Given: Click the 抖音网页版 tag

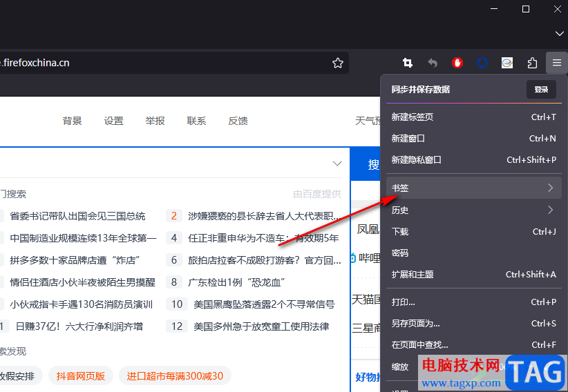Looking at the screenshot, I should 81,376.
